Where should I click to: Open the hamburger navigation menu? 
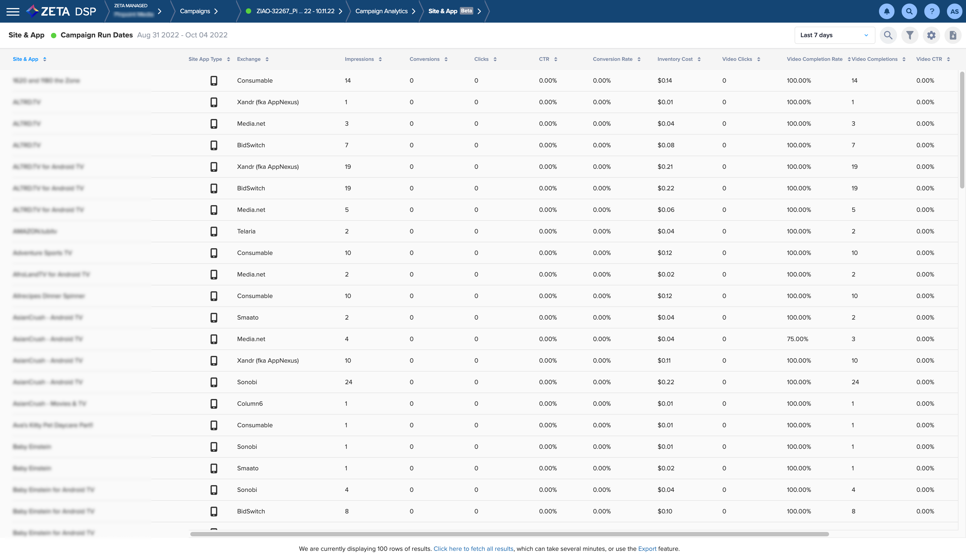(x=13, y=12)
